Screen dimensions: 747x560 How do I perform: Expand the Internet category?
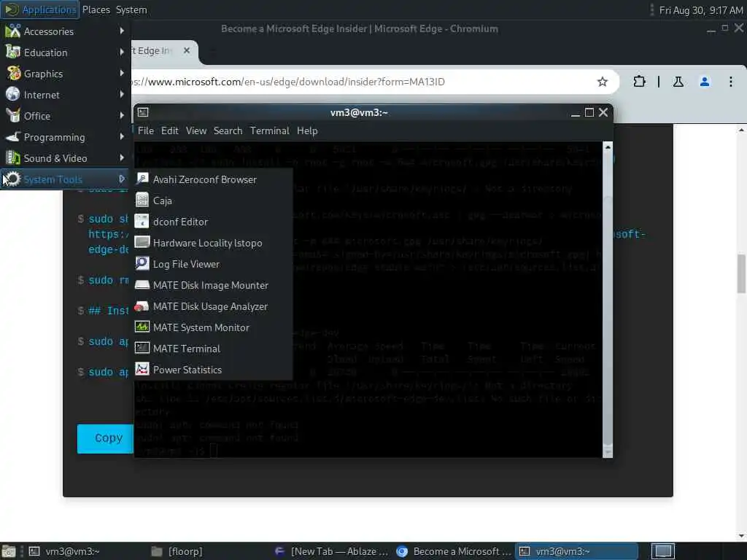point(65,95)
